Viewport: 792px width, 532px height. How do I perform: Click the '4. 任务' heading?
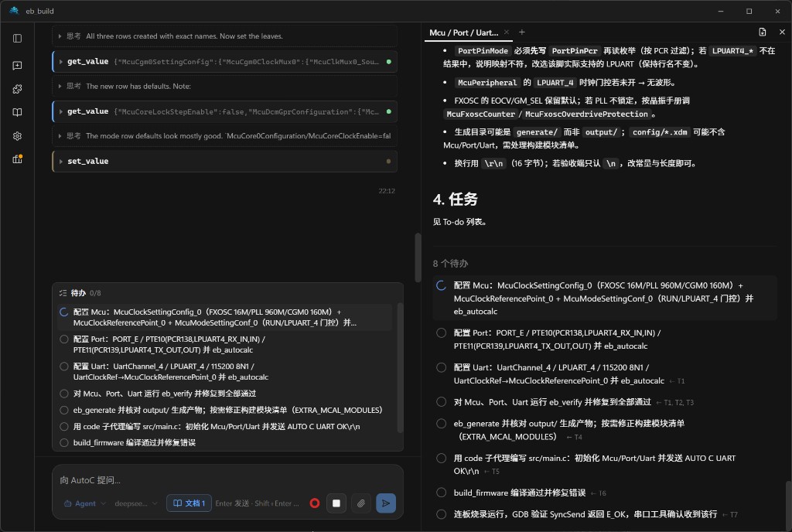point(455,199)
